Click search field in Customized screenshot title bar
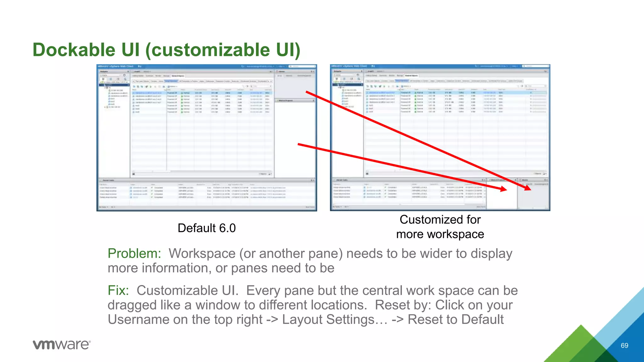 536,66
